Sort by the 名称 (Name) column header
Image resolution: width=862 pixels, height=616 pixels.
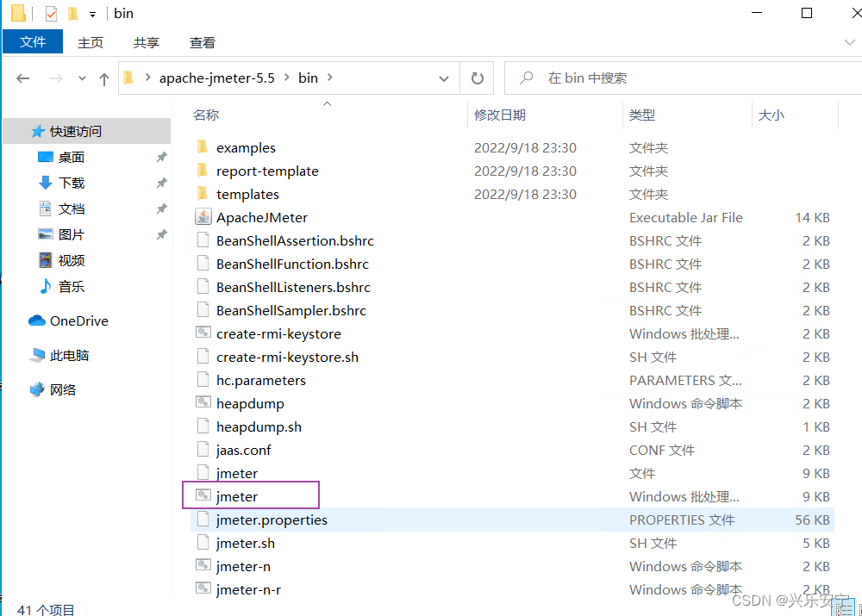click(x=327, y=115)
